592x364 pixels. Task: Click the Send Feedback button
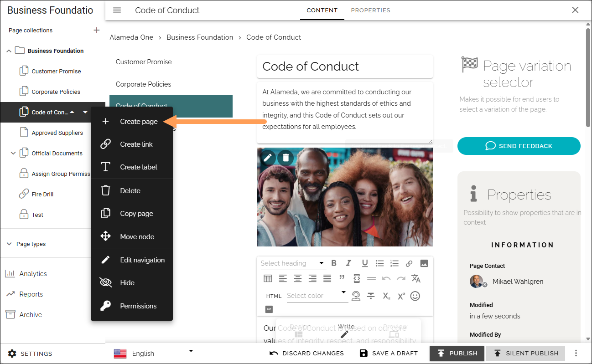click(x=519, y=146)
